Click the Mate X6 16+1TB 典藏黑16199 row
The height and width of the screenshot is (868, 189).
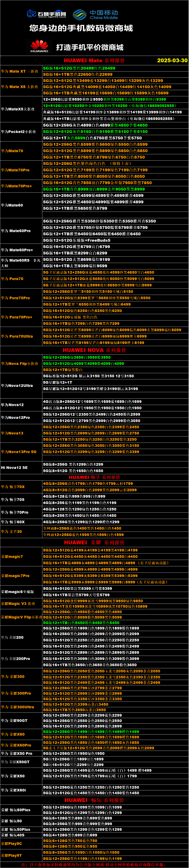[x=115, y=93]
